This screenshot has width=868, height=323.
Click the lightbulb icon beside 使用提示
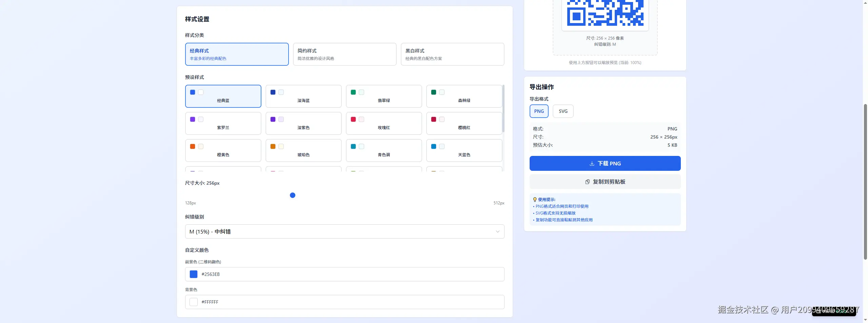click(535, 200)
